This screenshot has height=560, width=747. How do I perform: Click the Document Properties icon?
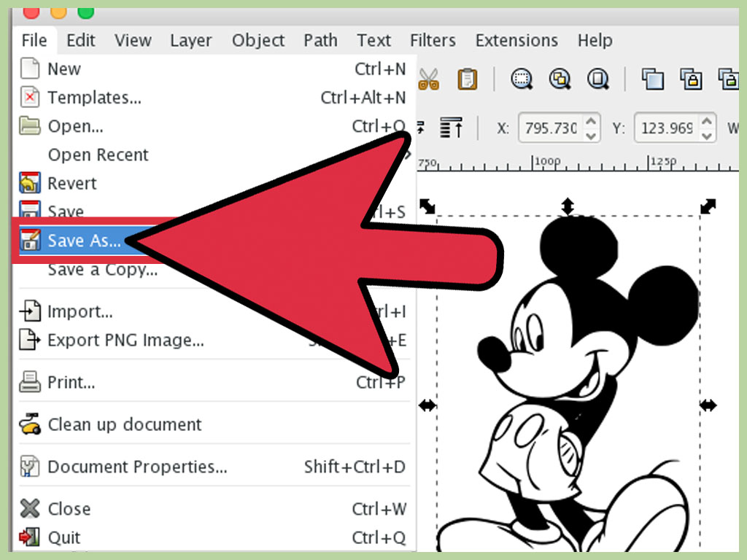pyautogui.click(x=29, y=467)
